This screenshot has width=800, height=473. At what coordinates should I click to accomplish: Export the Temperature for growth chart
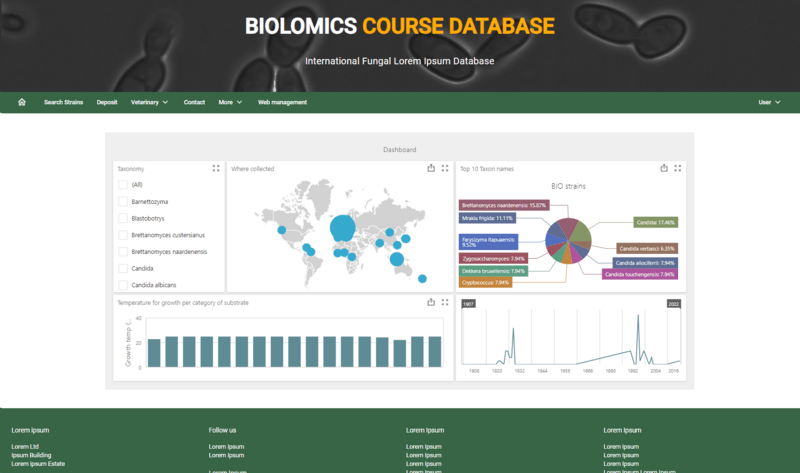click(431, 302)
